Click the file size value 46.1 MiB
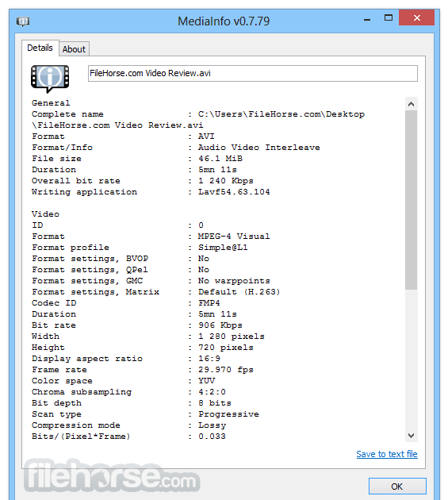 pos(220,159)
